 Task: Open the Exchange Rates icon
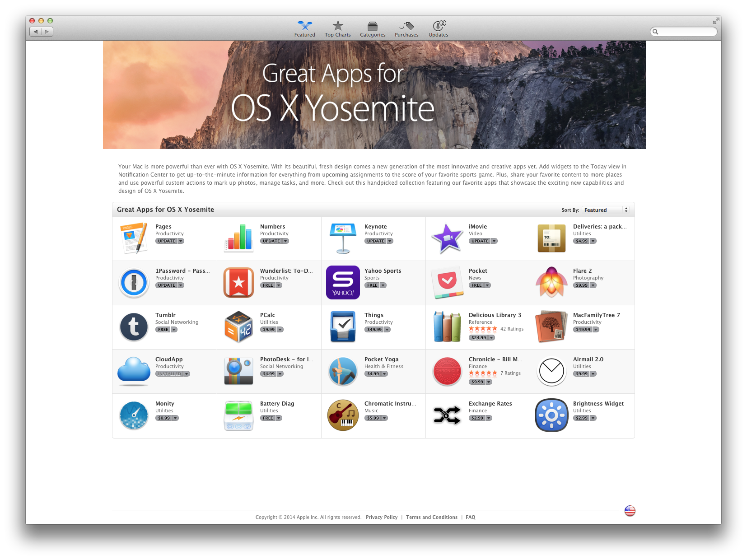point(447,415)
